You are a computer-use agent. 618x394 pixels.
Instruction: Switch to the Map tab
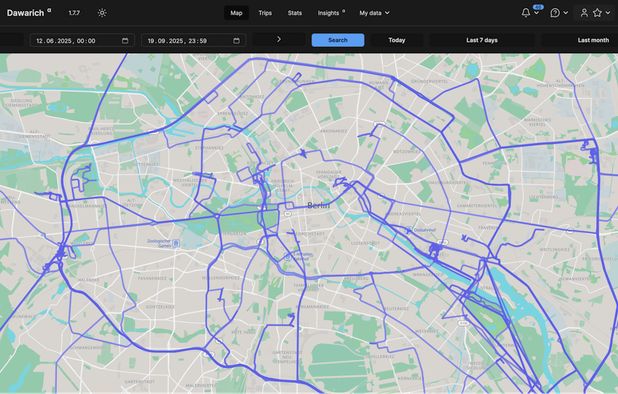click(x=236, y=13)
